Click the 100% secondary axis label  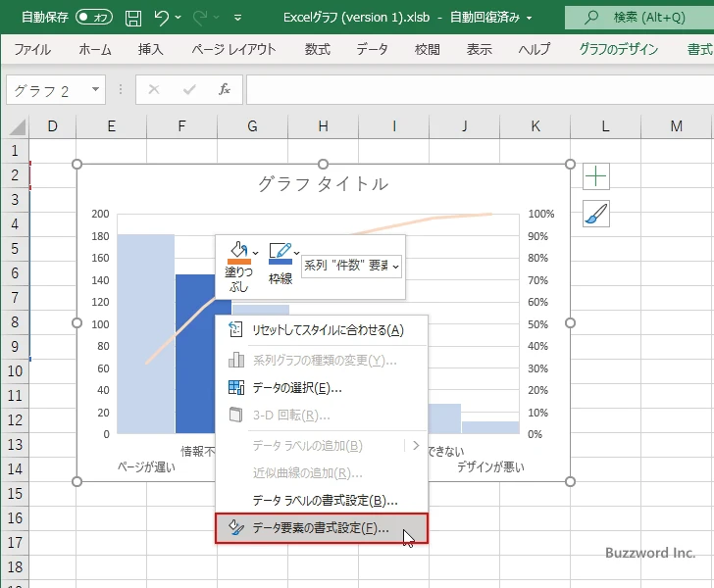[x=541, y=214]
